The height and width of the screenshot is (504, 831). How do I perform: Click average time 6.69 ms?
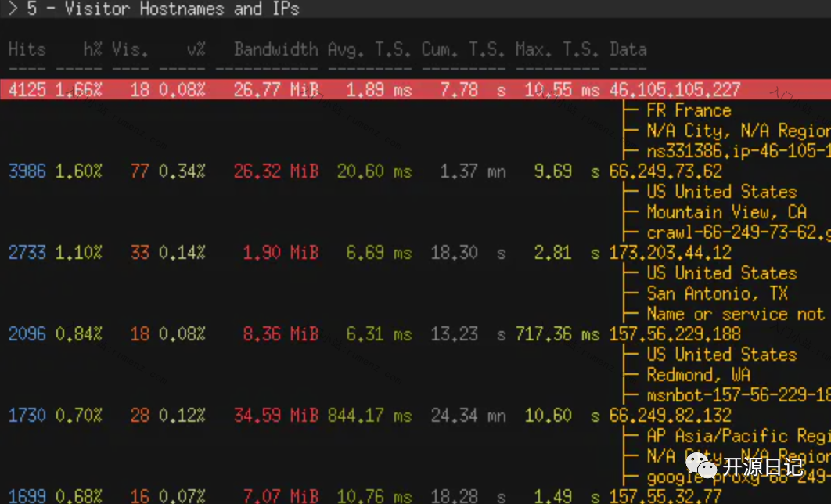click(x=379, y=252)
